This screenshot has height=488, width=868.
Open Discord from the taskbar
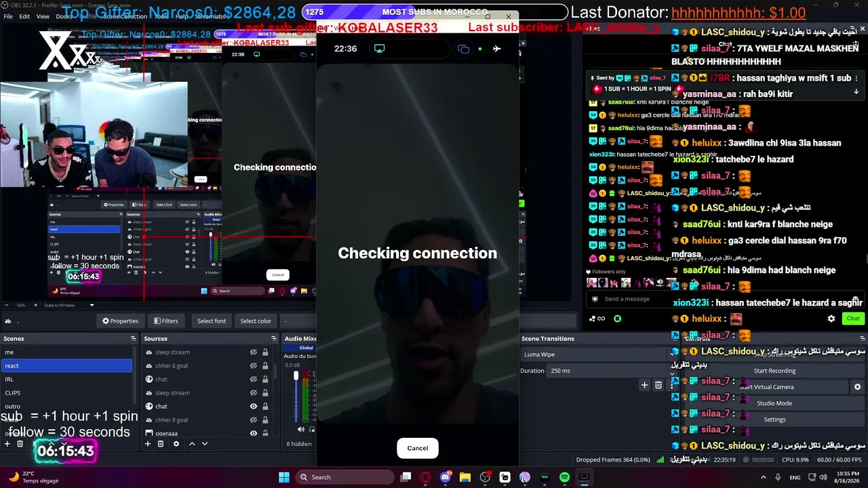[446, 477]
